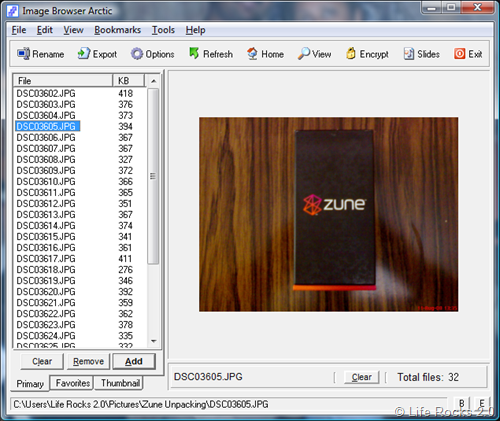Select DSC03619.JPG in the list
500x421 pixels.
click(46, 280)
